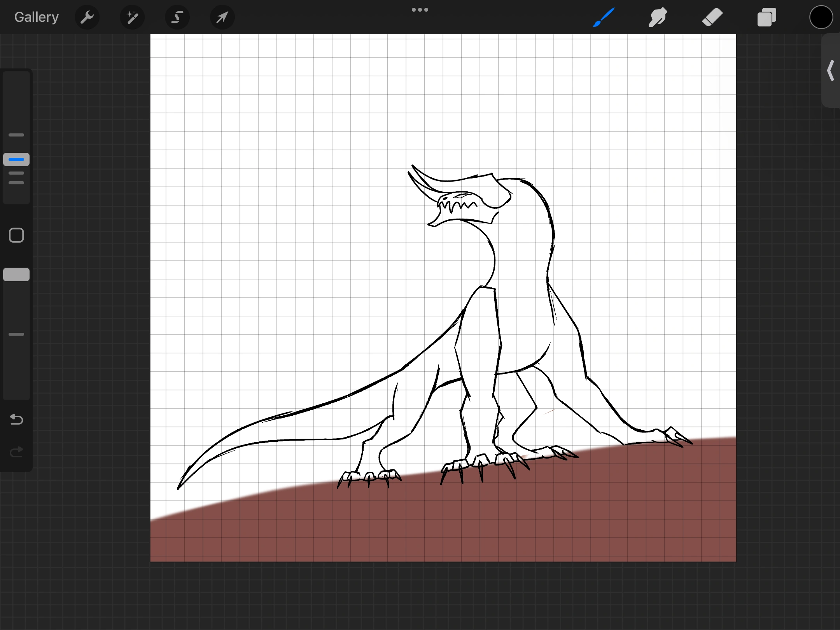The width and height of the screenshot is (840, 630).
Task: Select the Brush paint tool
Action: click(604, 17)
